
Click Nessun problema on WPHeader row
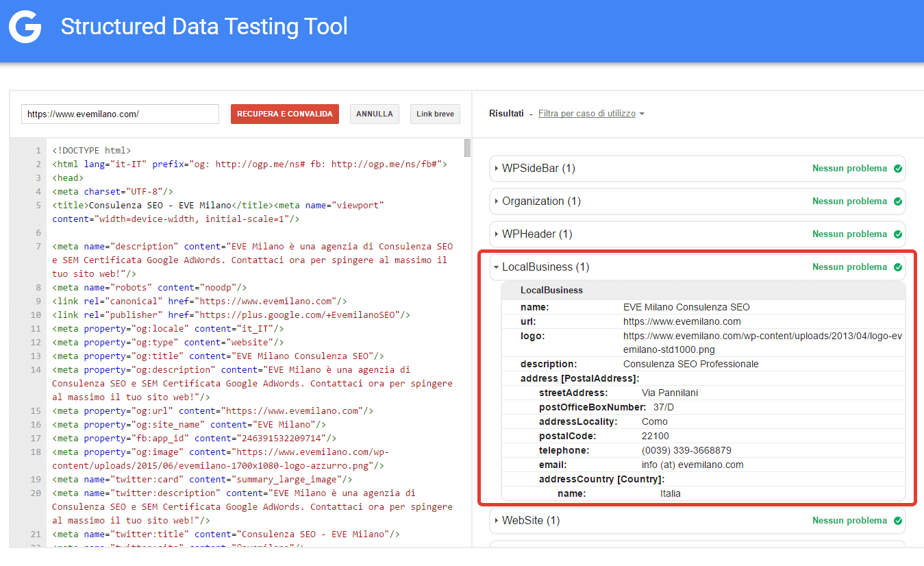click(x=849, y=234)
